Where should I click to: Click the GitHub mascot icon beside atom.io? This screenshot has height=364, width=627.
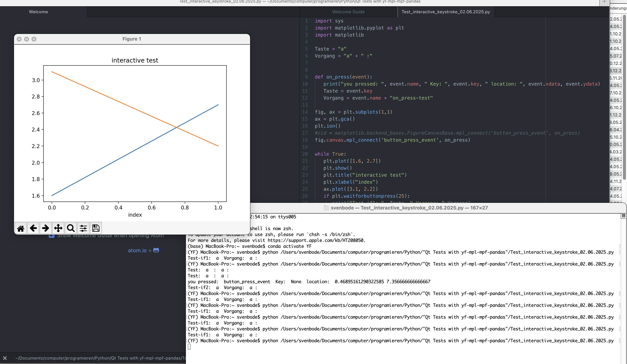(156, 251)
